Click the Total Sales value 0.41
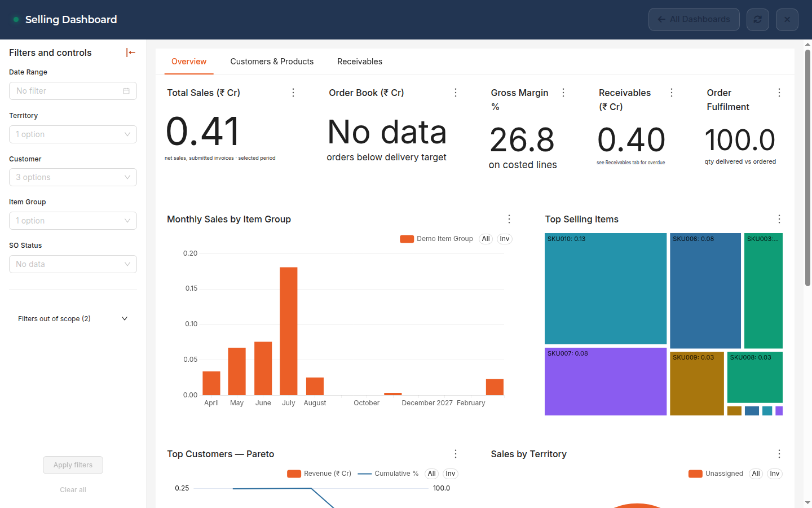Screen dimensions: 812x508 (x=203, y=132)
